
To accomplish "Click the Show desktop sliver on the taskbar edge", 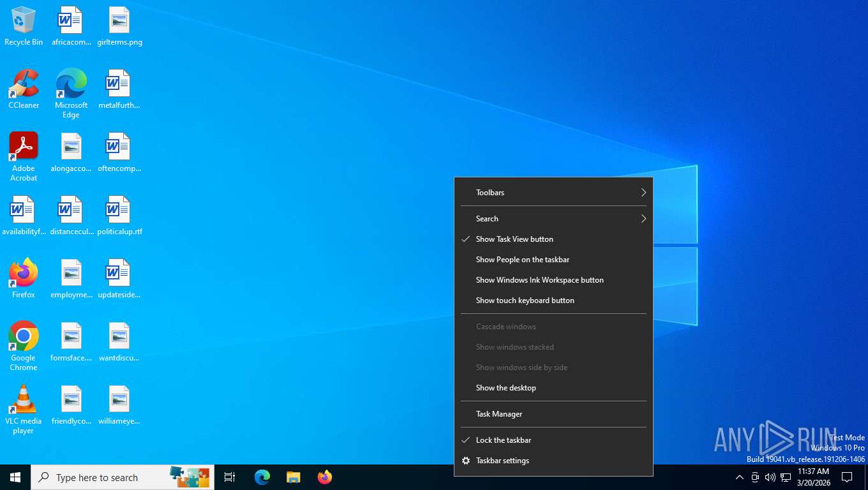I will click(x=866, y=477).
